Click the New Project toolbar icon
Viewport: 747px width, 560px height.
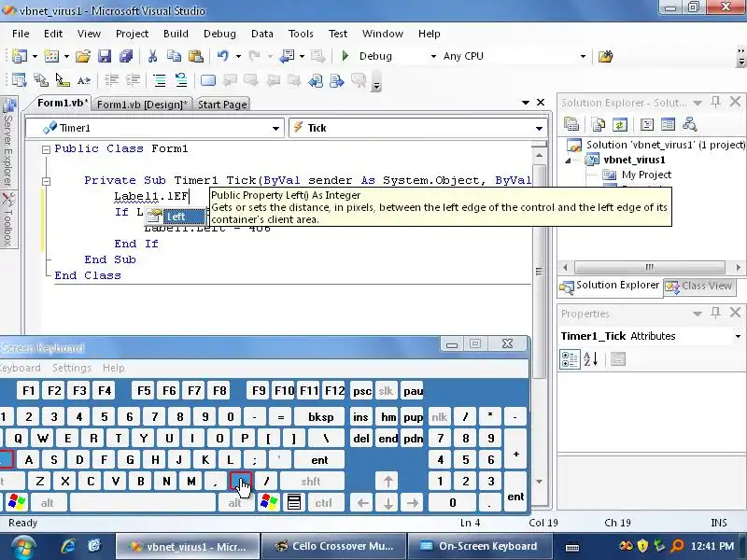pyautogui.click(x=20, y=56)
